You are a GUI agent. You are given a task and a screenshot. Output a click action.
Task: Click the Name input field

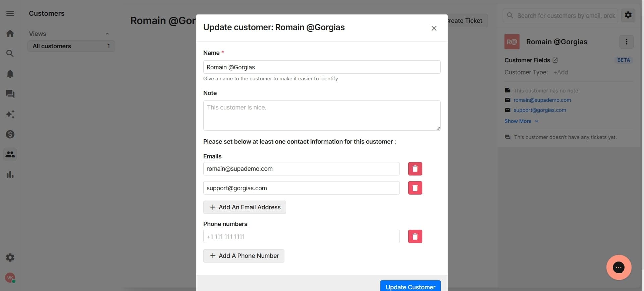click(322, 67)
